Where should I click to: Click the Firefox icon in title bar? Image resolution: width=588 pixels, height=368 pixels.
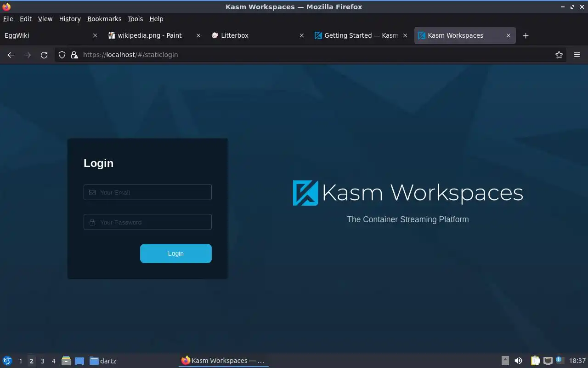pyautogui.click(x=6, y=7)
